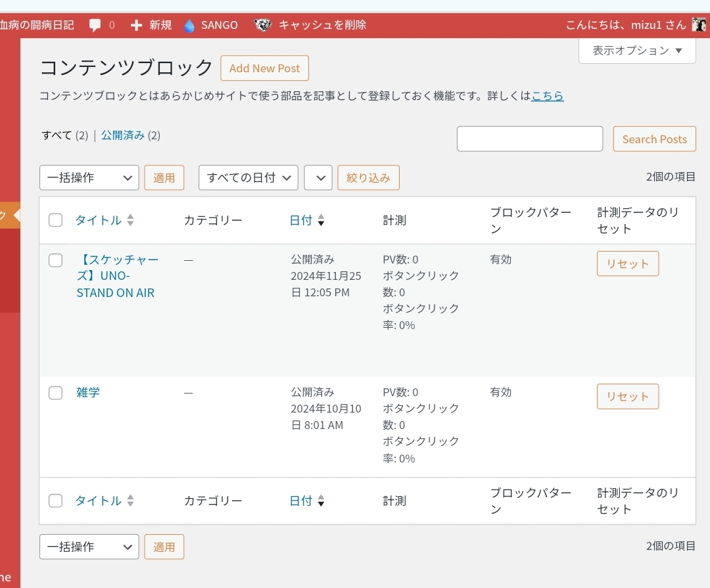Click the top ブロックパターン column header

click(x=531, y=221)
